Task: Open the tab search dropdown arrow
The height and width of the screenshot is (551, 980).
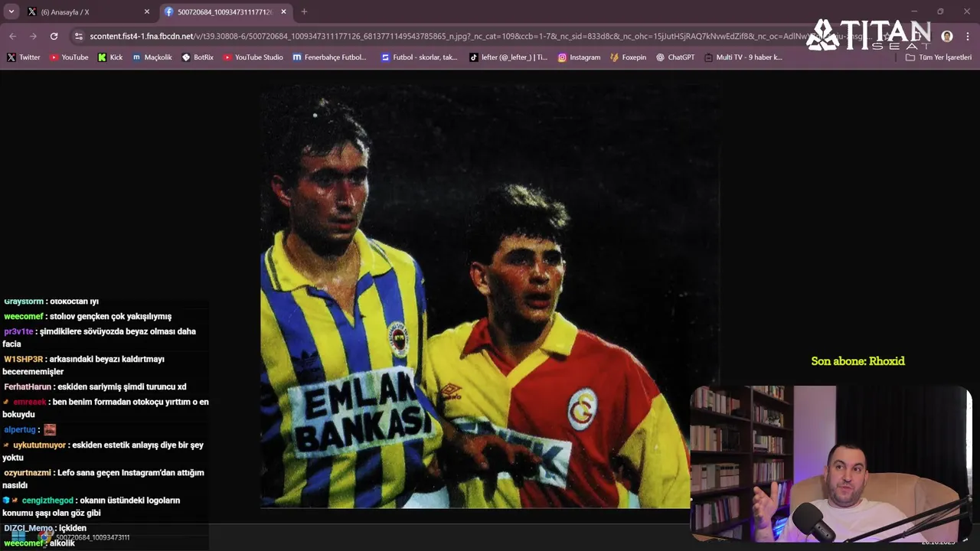Action: [x=11, y=11]
